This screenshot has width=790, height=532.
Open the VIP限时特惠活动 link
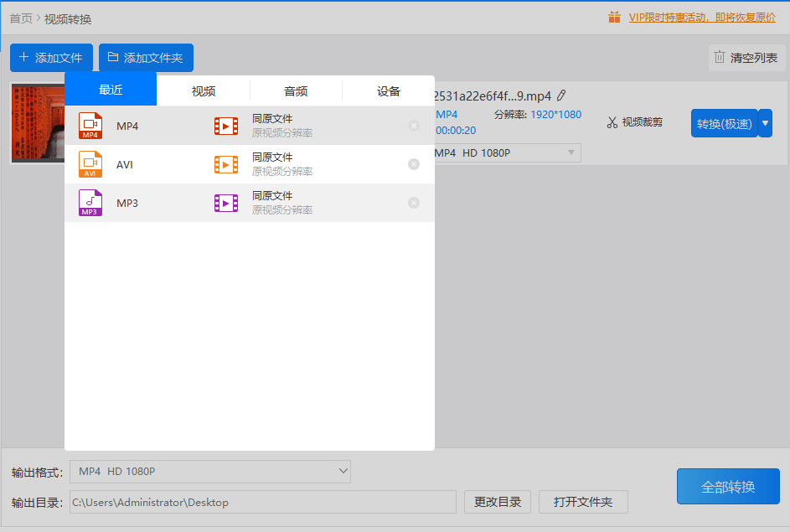pos(702,18)
